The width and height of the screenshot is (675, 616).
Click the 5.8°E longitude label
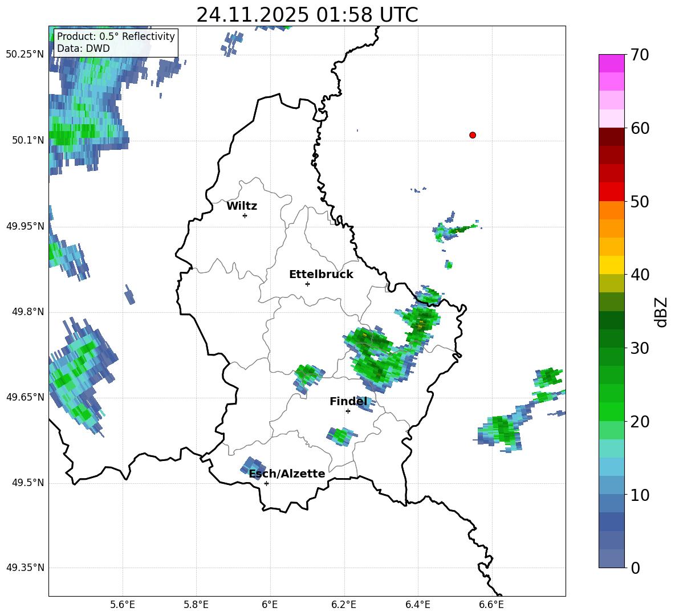coord(196,605)
